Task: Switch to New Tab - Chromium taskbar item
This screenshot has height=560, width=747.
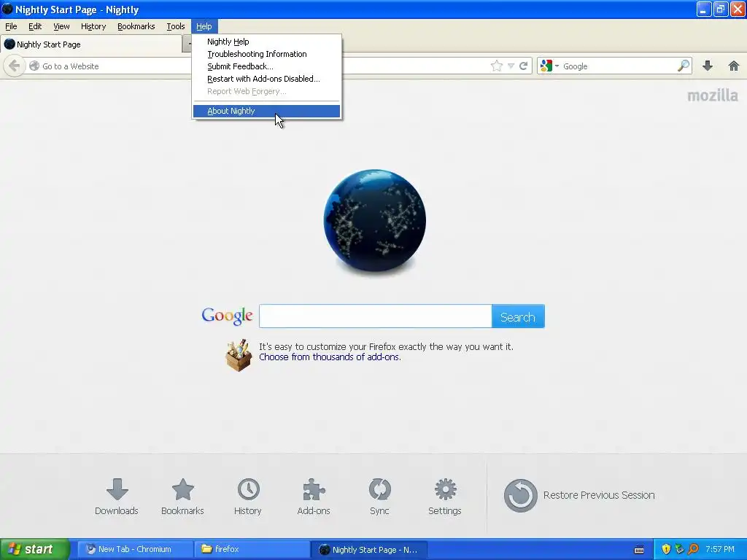Action: click(135, 549)
